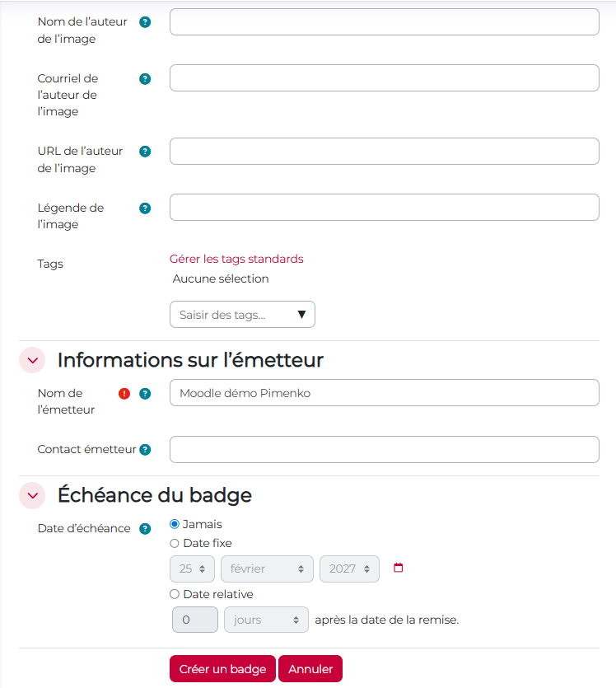The height and width of the screenshot is (688, 616).
Task: Open the Saisir des tags dropdown
Action: [x=242, y=315]
